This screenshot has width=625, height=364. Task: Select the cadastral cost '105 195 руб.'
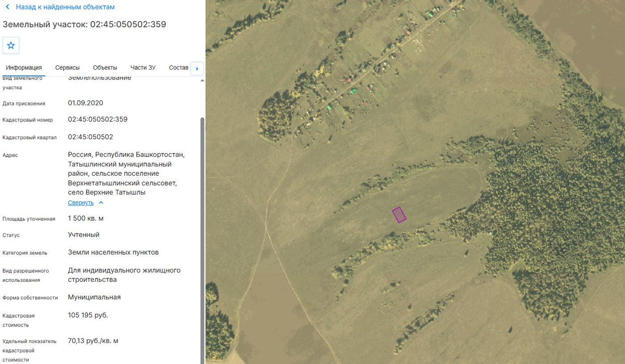pyautogui.click(x=88, y=315)
